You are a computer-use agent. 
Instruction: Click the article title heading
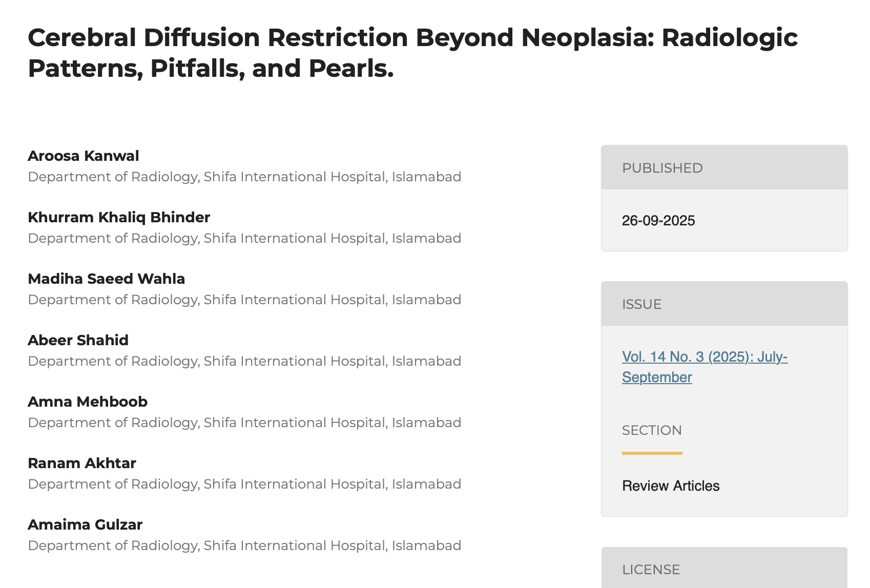coord(412,53)
